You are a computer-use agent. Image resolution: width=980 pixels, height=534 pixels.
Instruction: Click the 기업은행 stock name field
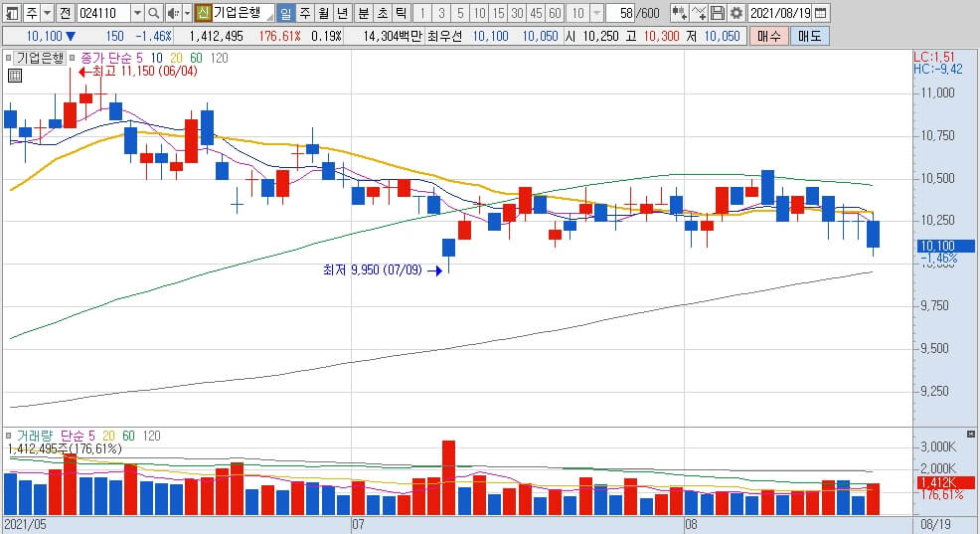click(243, 13)
